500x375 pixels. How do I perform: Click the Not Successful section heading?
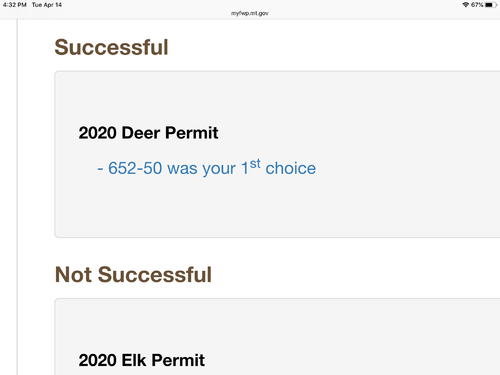pyautogui.click(x=133, y=275)
